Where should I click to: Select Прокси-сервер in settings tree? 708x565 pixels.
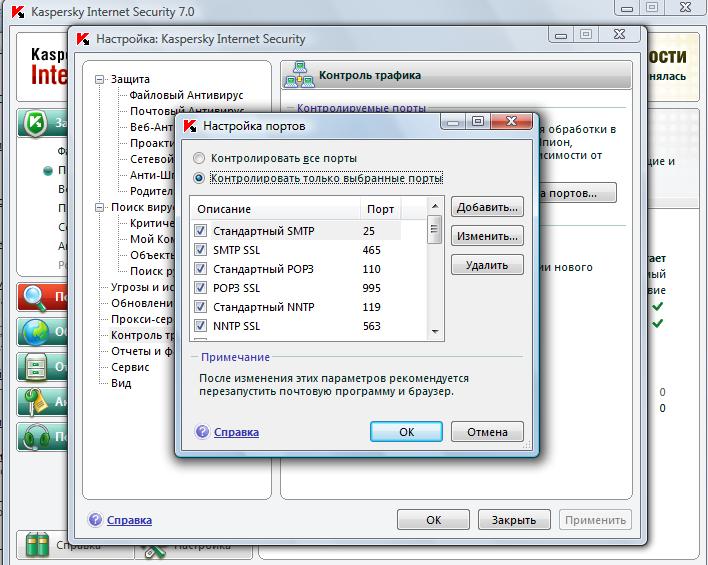pos(142,319)
